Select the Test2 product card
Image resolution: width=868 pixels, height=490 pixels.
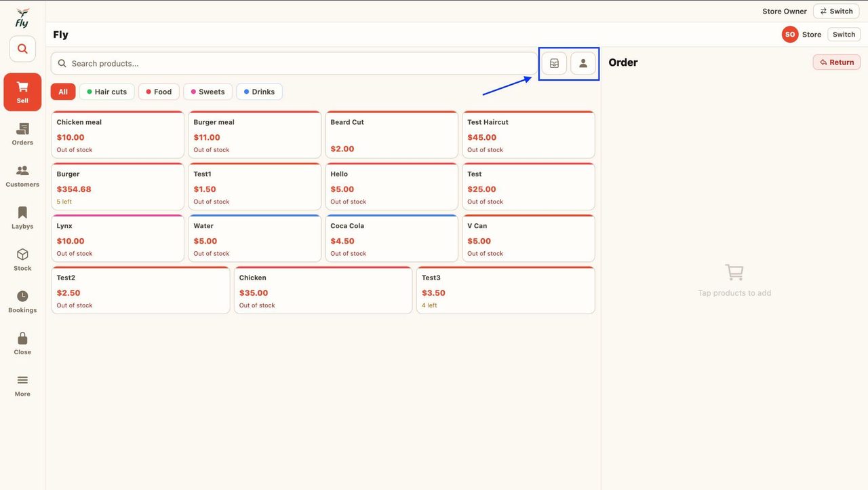tap(141, 290)
